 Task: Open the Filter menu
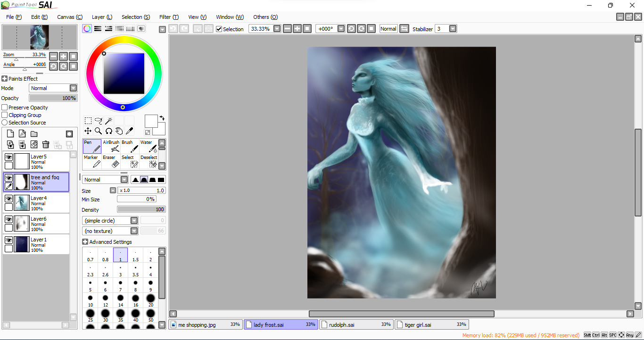point(169,17)
